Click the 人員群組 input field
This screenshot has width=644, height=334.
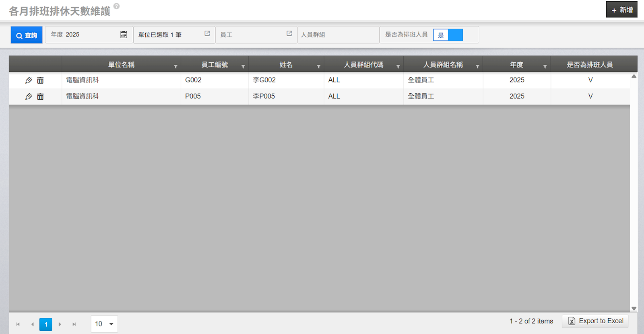[338, 35]
